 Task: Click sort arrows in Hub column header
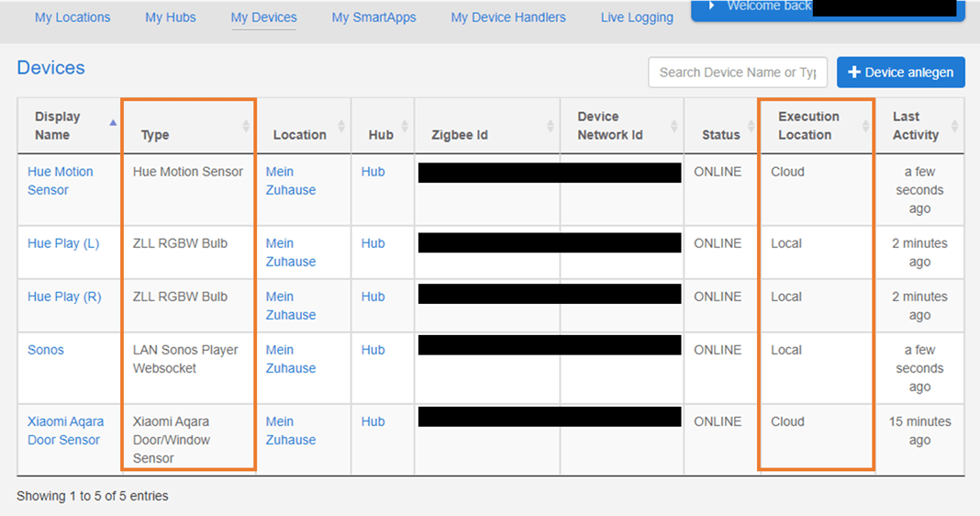click(405, 126)
